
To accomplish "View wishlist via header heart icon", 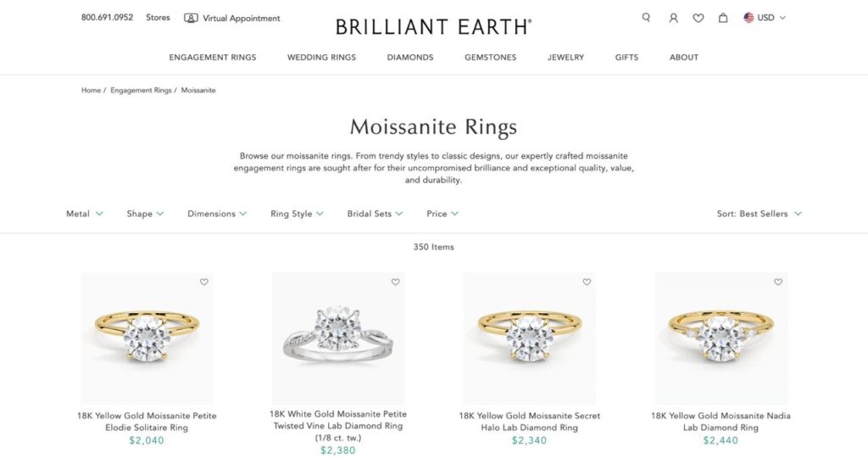I will [698, 19].
